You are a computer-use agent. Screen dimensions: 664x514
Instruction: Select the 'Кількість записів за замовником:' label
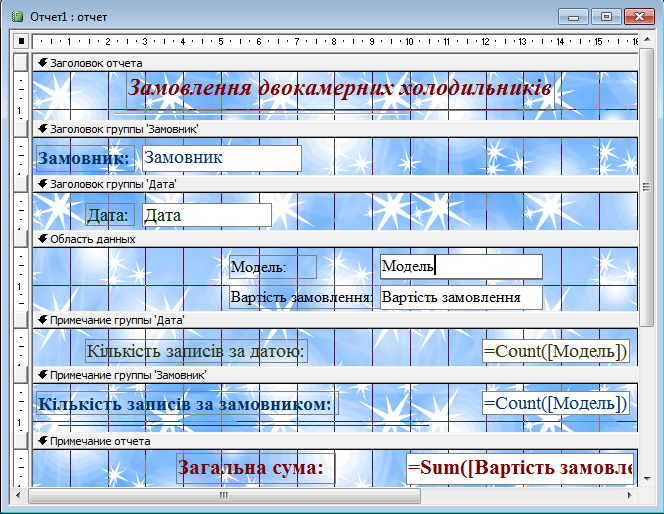coord(187,403)
